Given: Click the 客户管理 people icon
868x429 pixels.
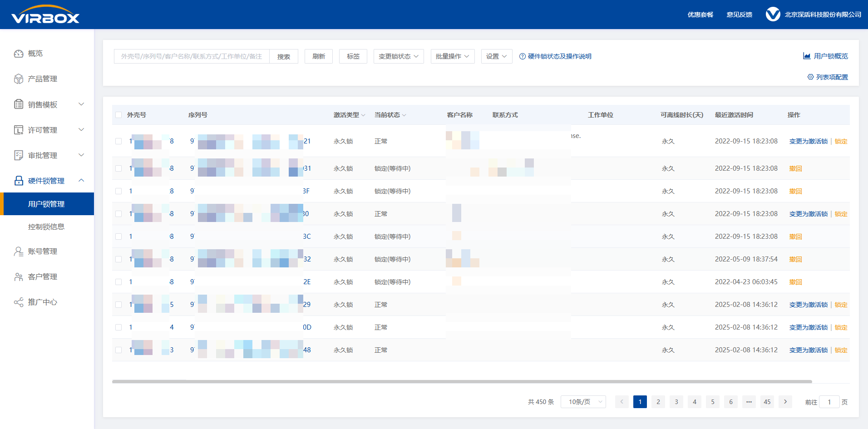Looking at the screenshot, I should click(x=19, y=277).
